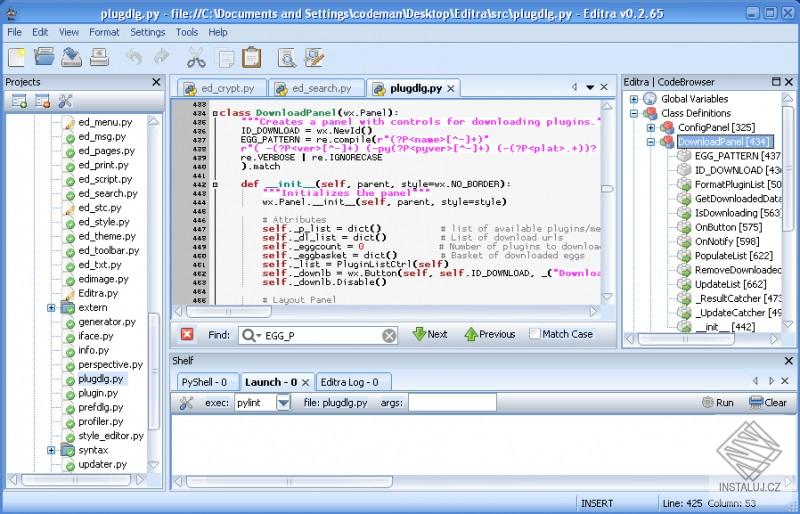This screenshot has height=514, width=800.
Task: Close the Shelf panel
Action: pos(788,361)
